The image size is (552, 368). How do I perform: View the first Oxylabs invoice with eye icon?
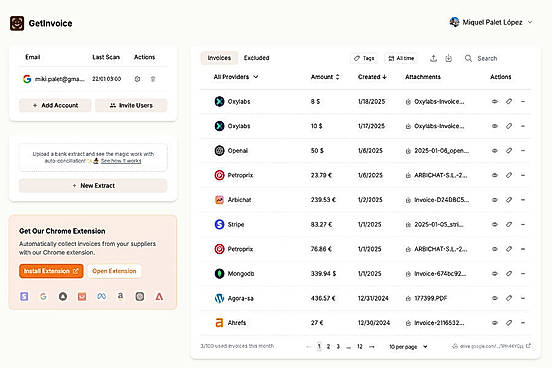[495, 101]
